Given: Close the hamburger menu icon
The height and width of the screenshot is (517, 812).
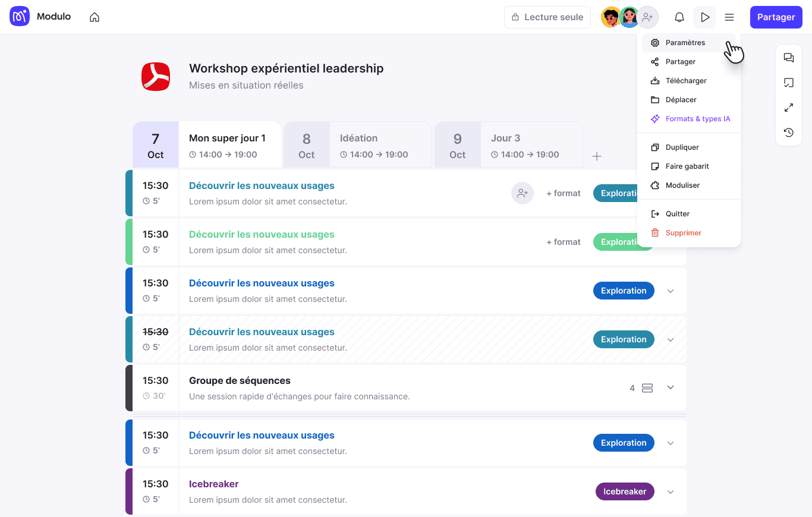Looking at the screenshot, I should [x=729, y=17].
